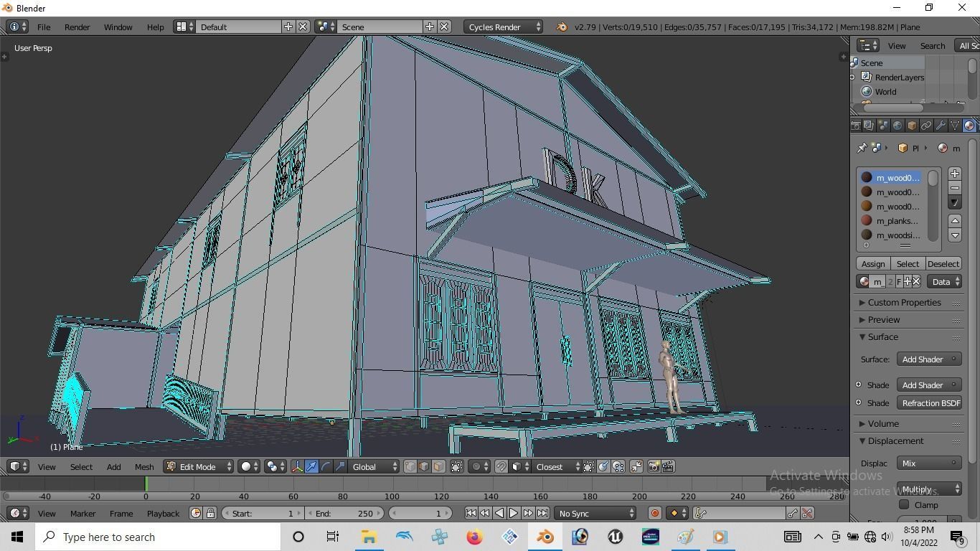Open the Window menu
The image size is (980, 551).
coord(118,27)
